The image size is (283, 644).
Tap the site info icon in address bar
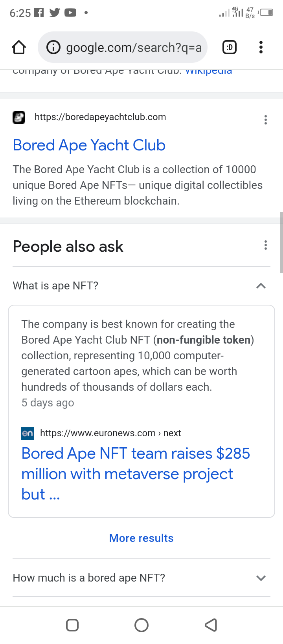[x=53, y=48]
